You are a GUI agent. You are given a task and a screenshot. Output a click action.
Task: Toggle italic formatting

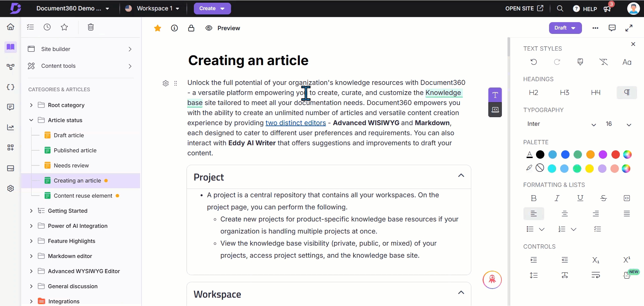557,198
